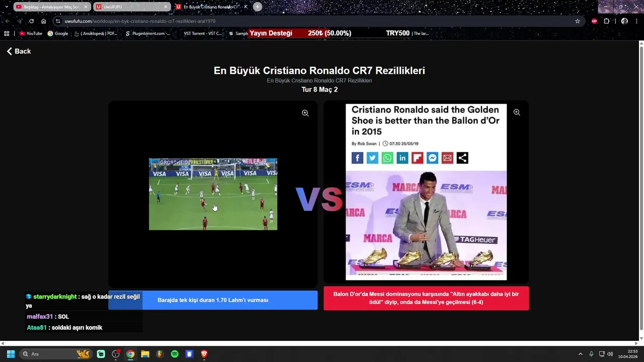Open Google Chrome from the taskbar
Viewport: 644px width, 362px height.
click(x=130, y=354)
